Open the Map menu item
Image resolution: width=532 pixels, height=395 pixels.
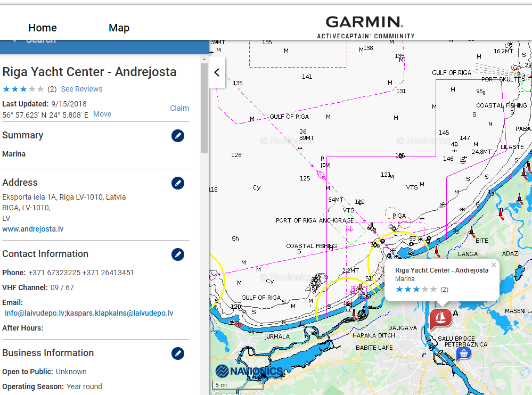tap(119, 28)
